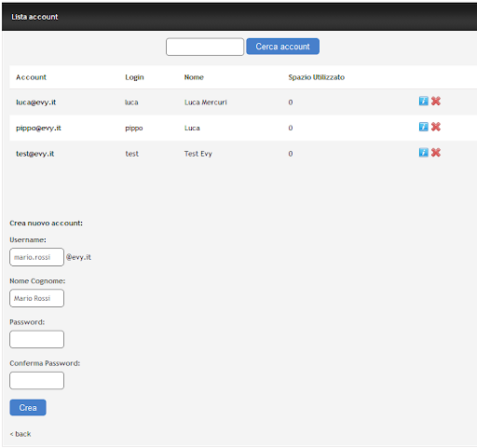Click the Lista account title bar
The height and width of the screenshot is (448, 477).
point(239,17)
